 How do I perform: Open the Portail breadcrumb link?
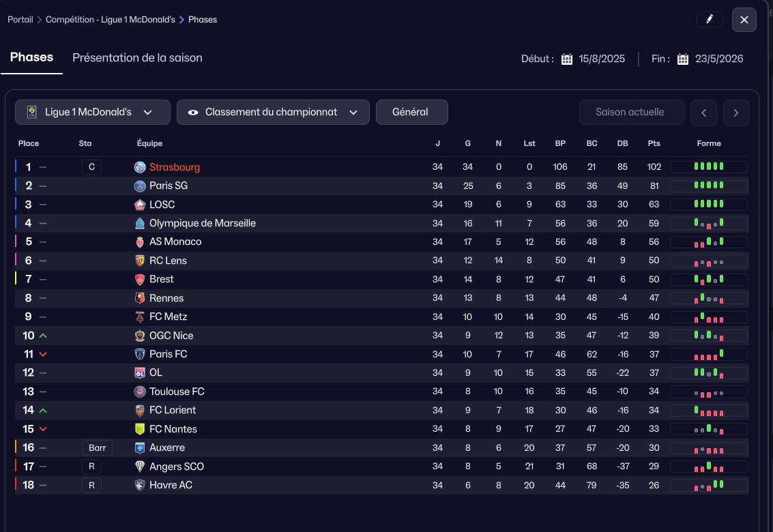[20, 20]
